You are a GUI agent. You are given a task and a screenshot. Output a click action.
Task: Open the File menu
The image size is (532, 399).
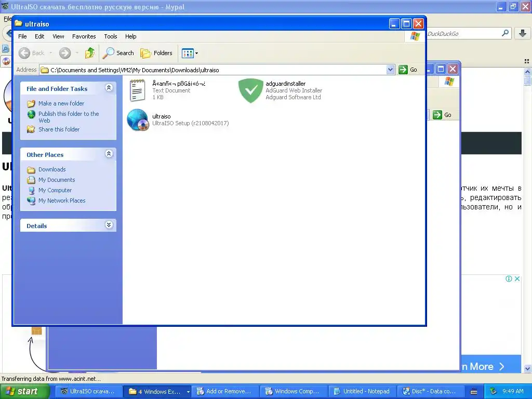click(x=22, y=36)
